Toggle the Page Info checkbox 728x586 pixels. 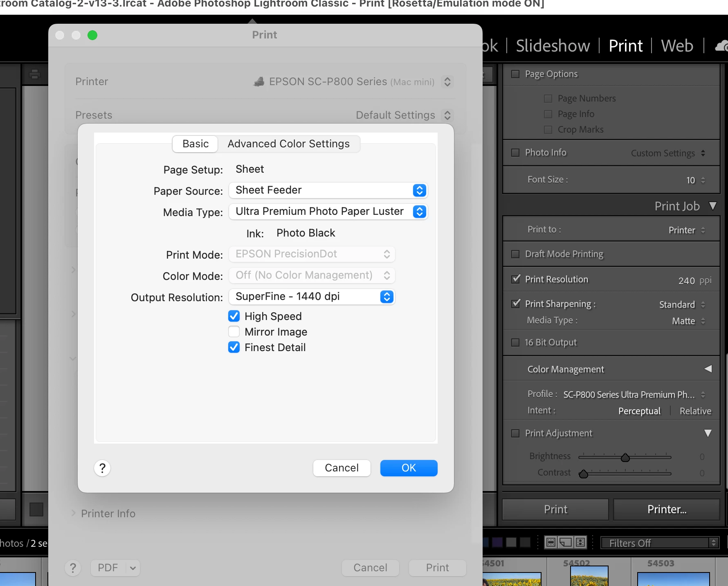548,114
